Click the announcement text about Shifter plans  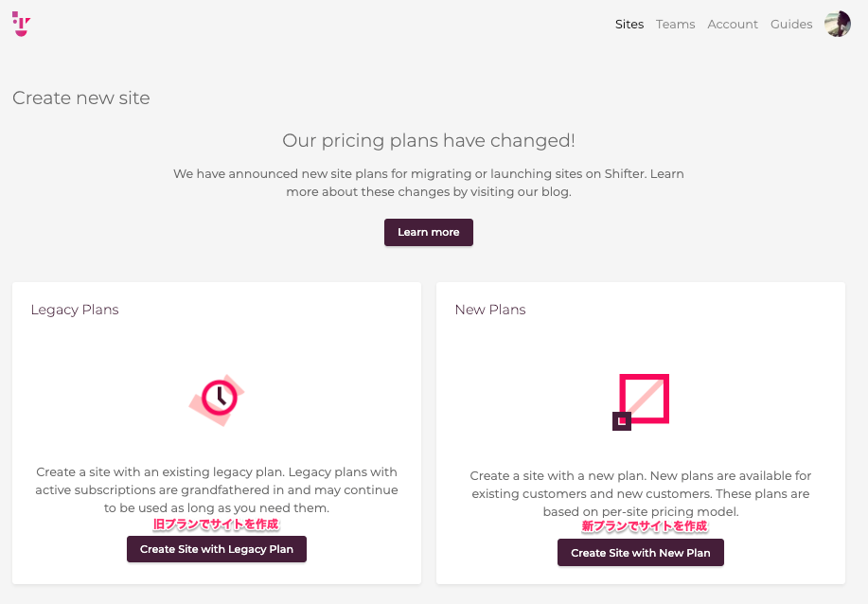[x=429, y=183]
